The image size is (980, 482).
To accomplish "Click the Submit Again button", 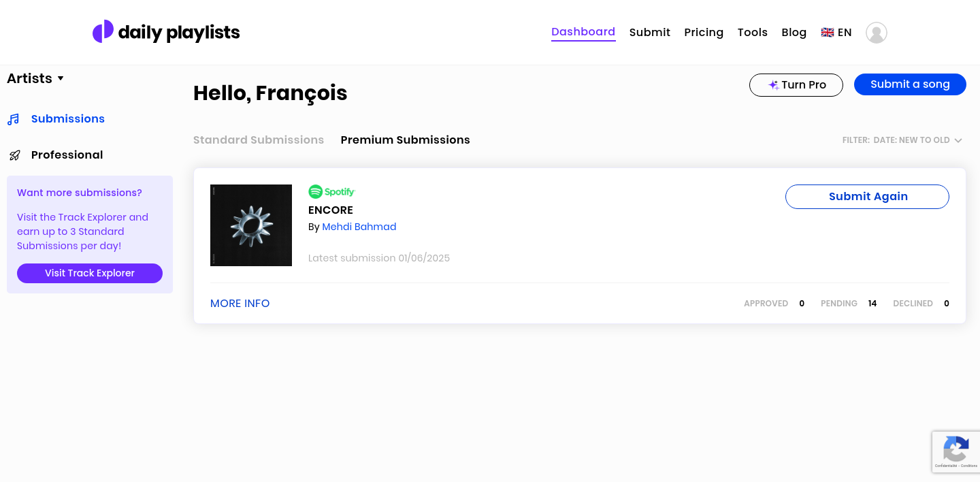I will click(867, 197).
